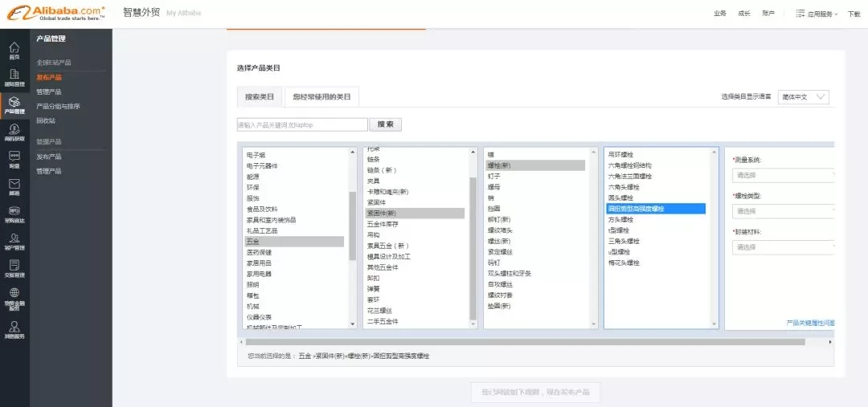
Task: Switch to the 您经常使用的类目 tab
Action: pyautogui.click(x=321, y=96)
